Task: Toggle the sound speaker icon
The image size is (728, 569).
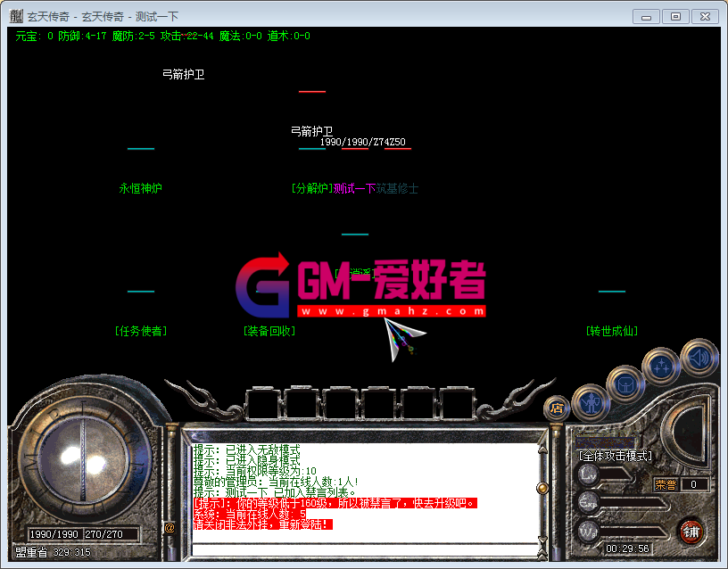Action: coord(699,358)
